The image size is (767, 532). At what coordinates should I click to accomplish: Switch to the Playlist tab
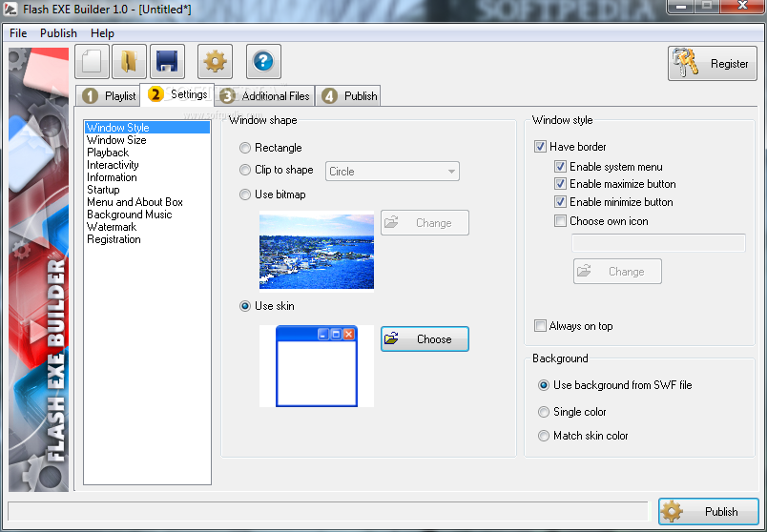pos(108,96)
